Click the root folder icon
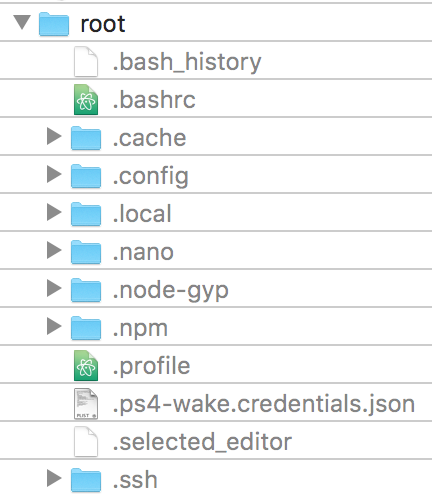Viewport: 432px width, 496px height. tap(54, 24)
